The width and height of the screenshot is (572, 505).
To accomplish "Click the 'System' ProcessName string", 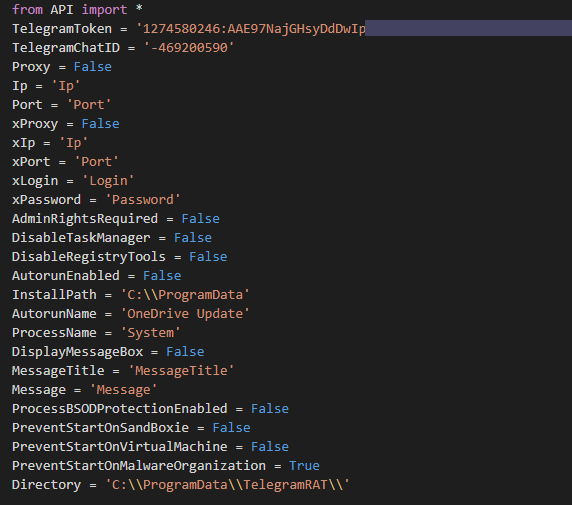I will [x=150, y=332].
